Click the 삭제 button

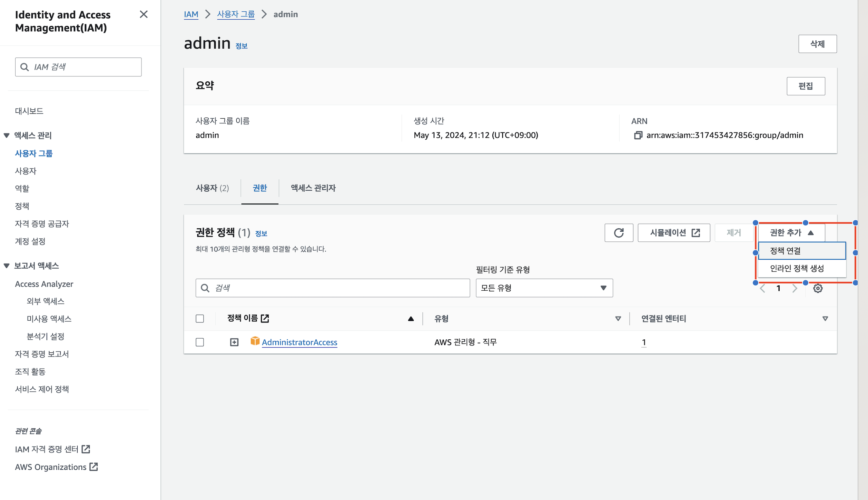817,44
